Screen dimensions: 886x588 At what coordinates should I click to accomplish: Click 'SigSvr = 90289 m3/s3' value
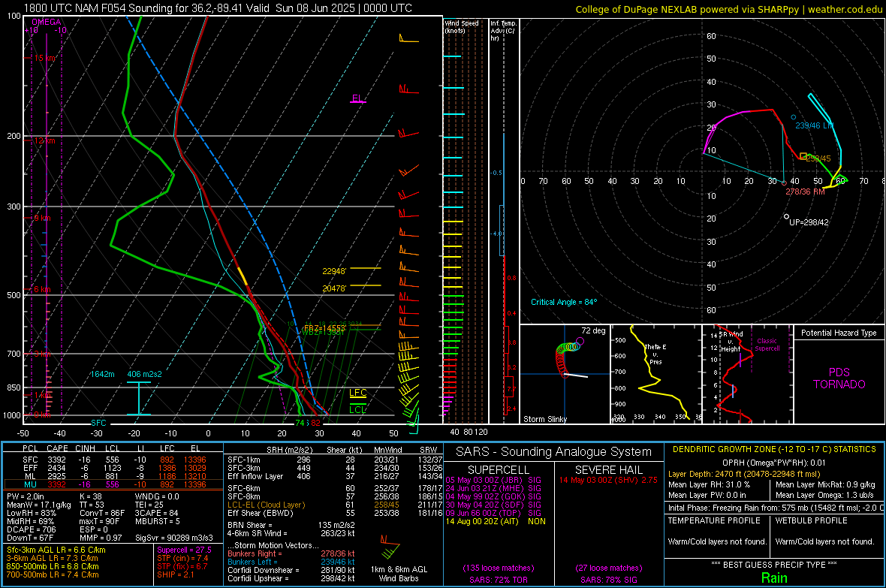174,538
